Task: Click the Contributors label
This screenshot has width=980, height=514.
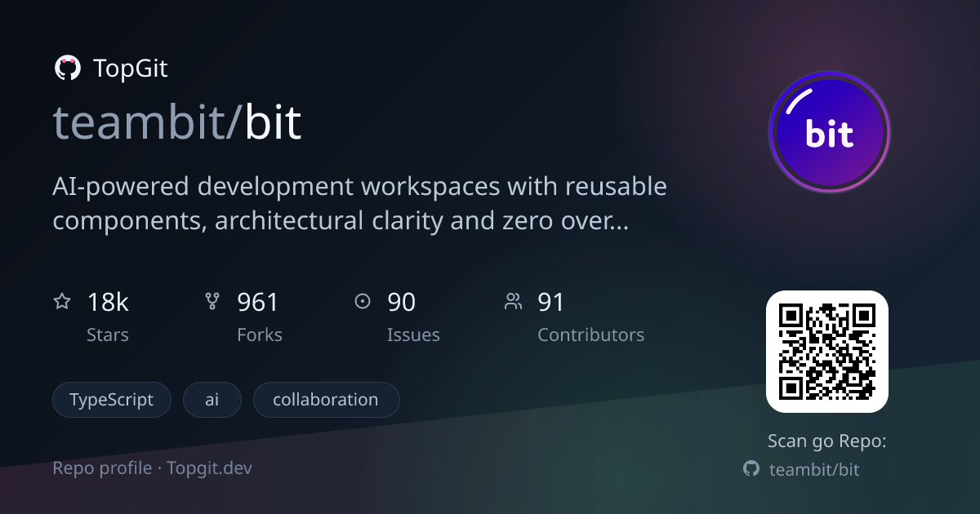Action: pyautogui.click(x=590, y=335)
